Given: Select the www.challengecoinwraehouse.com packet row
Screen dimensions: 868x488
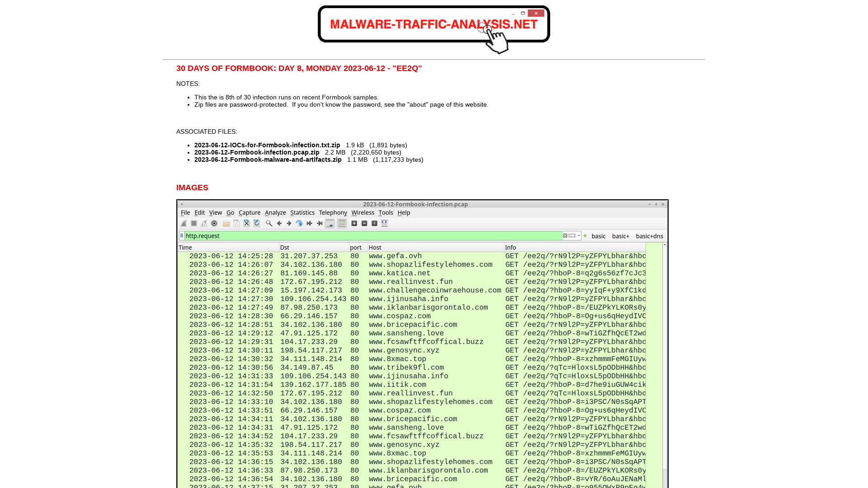Looking at the screenshot, I should coord(412,291).
